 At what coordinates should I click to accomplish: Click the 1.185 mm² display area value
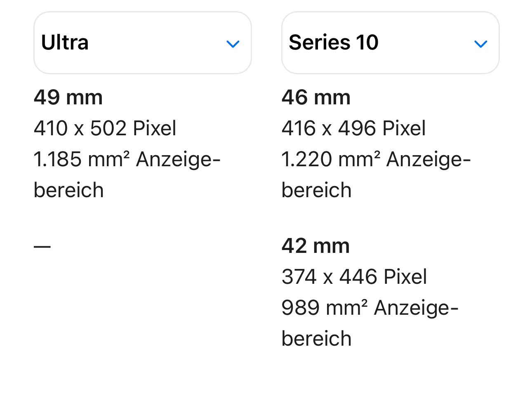click(81, 159)
